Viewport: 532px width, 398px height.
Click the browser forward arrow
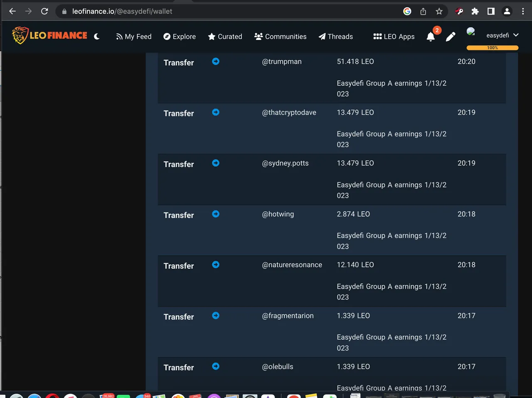(x=28, y=11)
